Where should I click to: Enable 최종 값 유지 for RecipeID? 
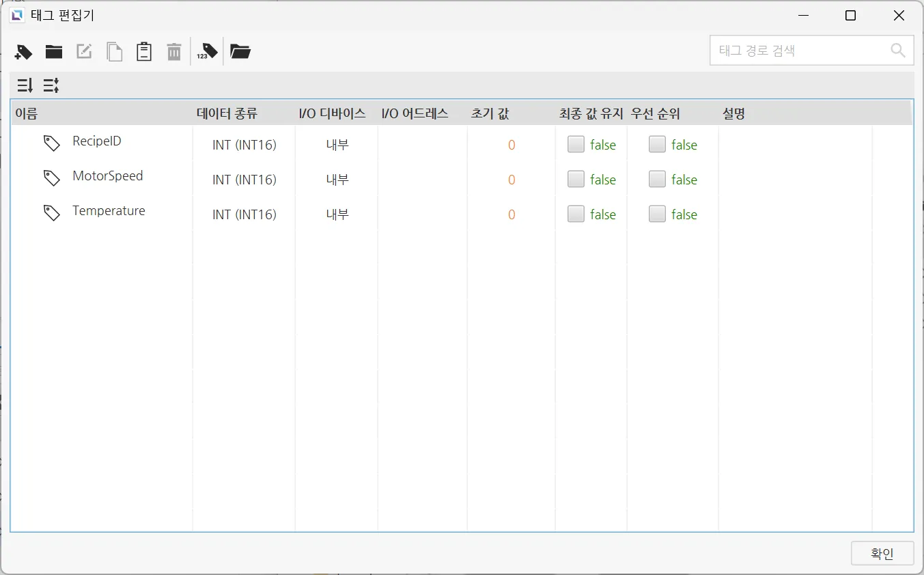576,144
